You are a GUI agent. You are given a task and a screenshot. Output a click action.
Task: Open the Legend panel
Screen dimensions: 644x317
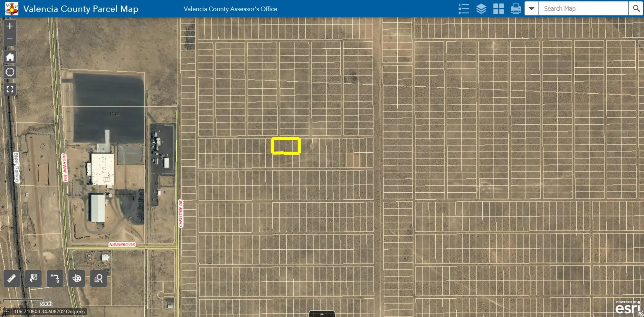464,9
